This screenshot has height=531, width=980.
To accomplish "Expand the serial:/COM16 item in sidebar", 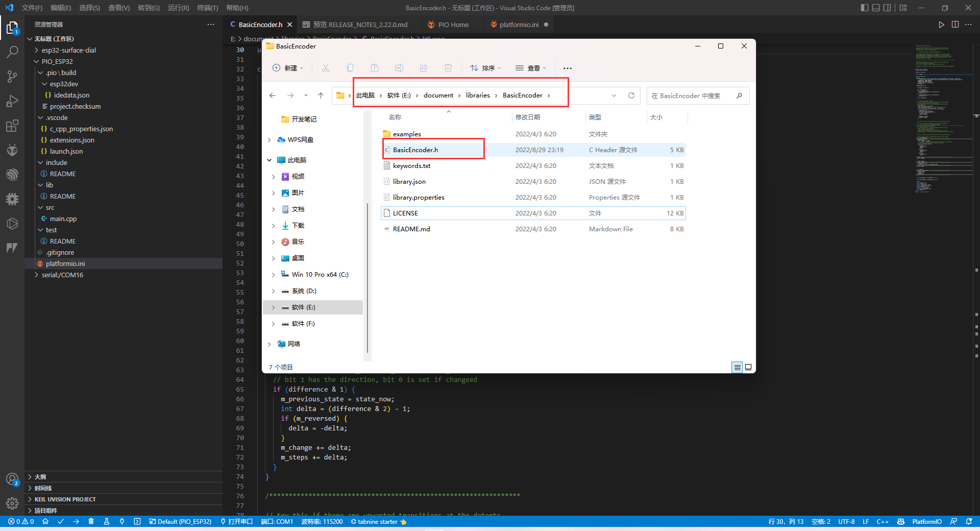I will 36,275.
